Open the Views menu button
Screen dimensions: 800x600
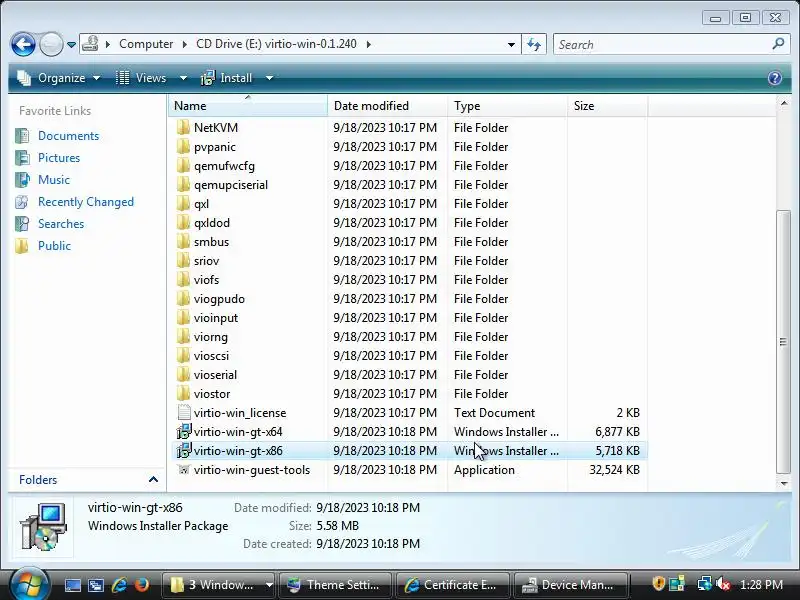point(141,78)
